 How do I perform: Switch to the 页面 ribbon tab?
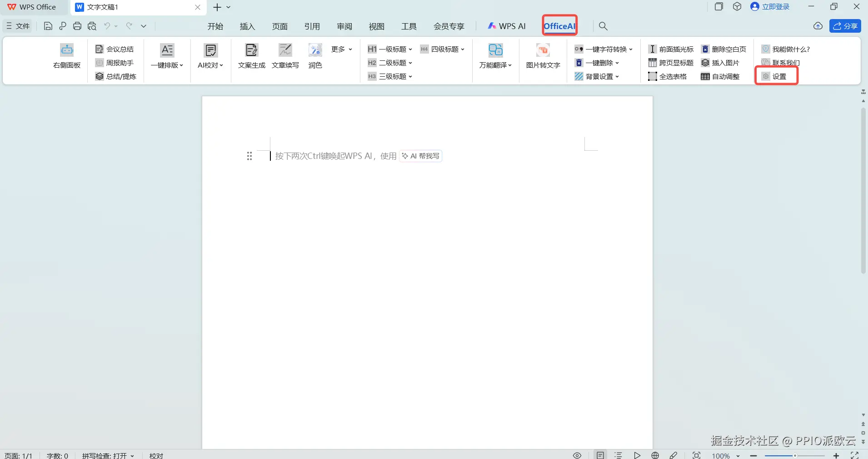(x=280, y=26)
